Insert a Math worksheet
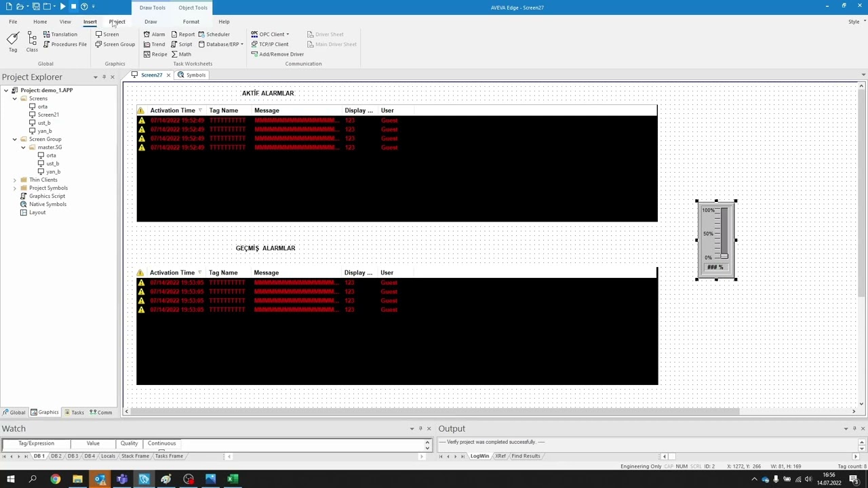Viewport: 868px width, 488px height. [181, 54]
